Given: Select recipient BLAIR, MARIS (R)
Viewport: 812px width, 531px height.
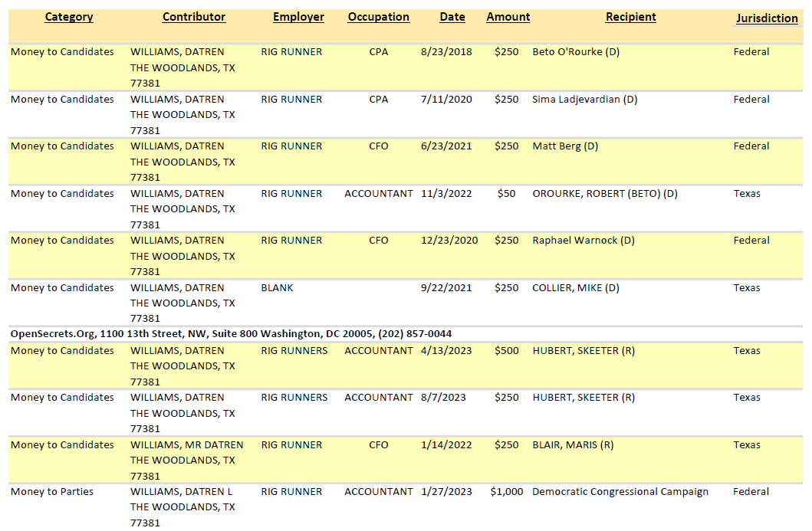Looking at the screenshot, I should tap(573, 445).
